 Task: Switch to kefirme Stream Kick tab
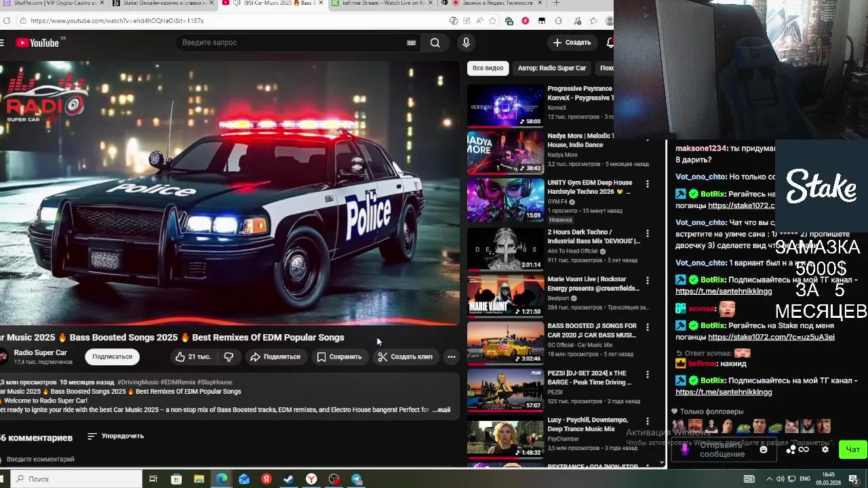click(x=383, y=3)
